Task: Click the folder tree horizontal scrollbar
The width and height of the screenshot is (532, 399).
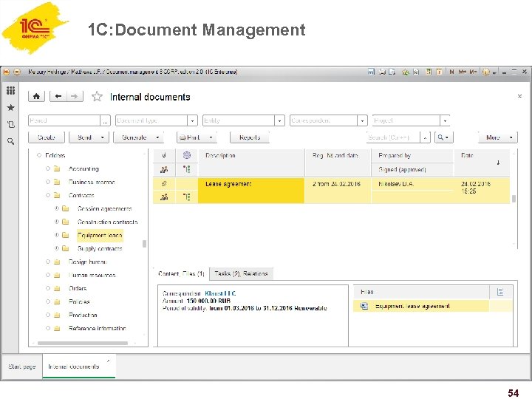Action: click(83, 343)
